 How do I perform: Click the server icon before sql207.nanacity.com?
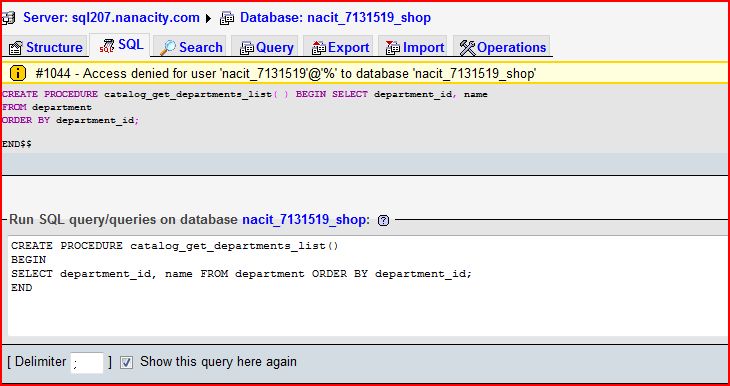[x=8, y=18]
